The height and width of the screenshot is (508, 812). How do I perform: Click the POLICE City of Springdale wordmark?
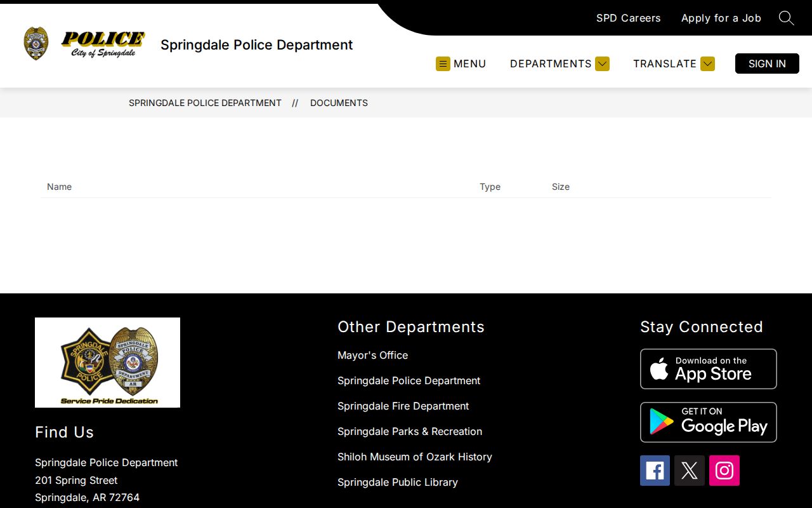click(x=103, y=44)
